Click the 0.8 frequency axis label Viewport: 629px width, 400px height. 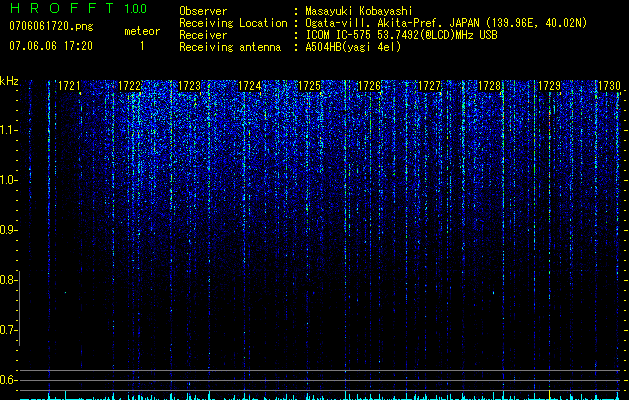pyautogui.click(x=8, y=280)
